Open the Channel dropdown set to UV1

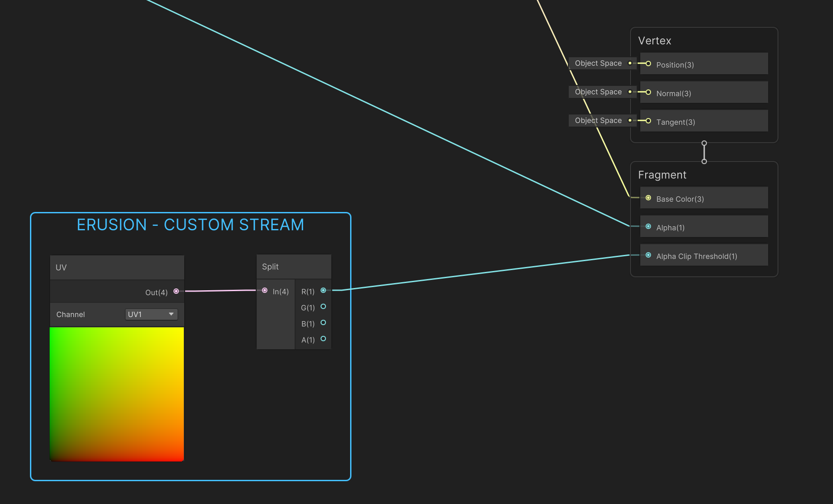click(151, 314)
